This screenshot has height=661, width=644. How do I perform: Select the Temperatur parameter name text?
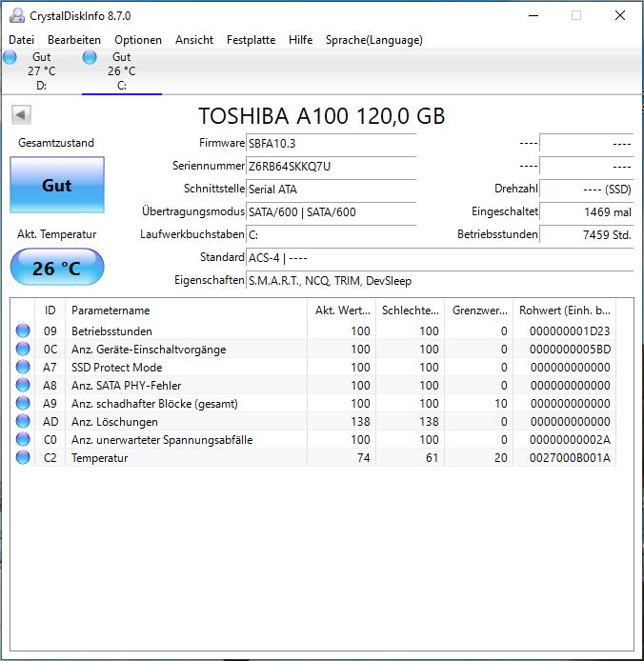(99, 458)
